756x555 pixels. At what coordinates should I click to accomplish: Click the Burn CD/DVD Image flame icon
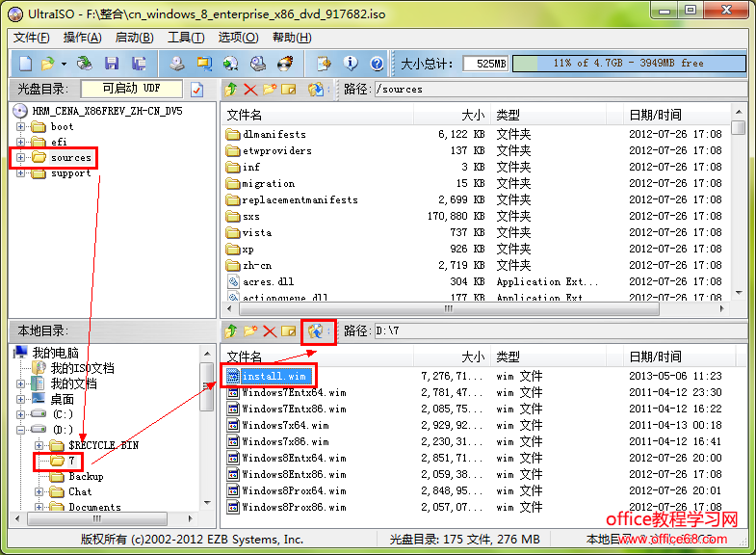click(x=285, y=64)
